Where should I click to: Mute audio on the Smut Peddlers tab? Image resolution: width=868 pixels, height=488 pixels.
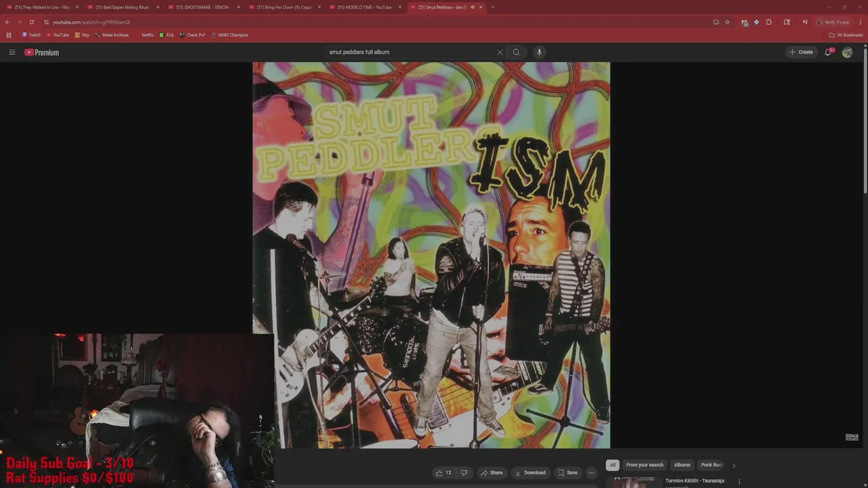click(x=473, y=7)
